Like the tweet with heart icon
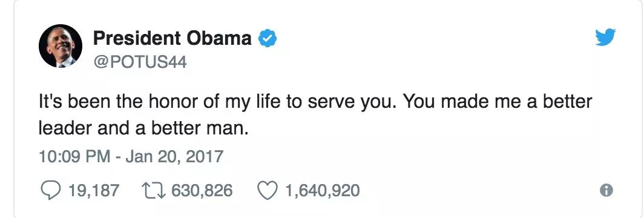644x218 pixels. (x=268, y=191)
